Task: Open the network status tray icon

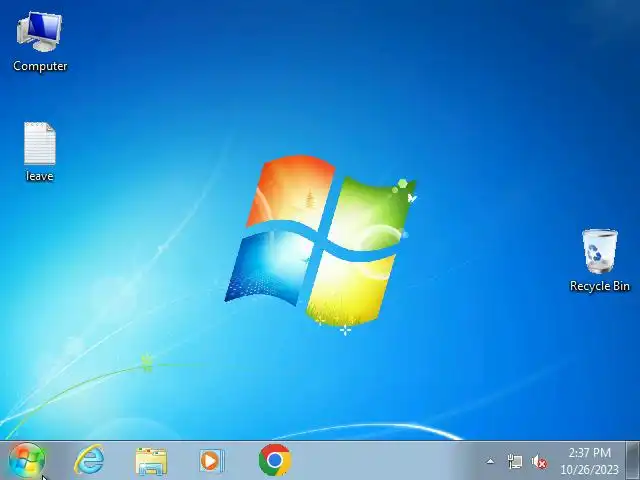Action: [515, 462]
